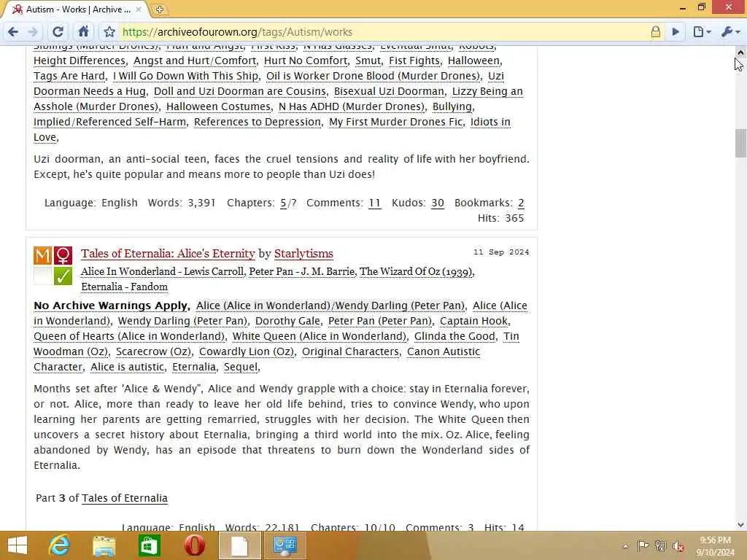Click the F/F category symbol icon

63,256
